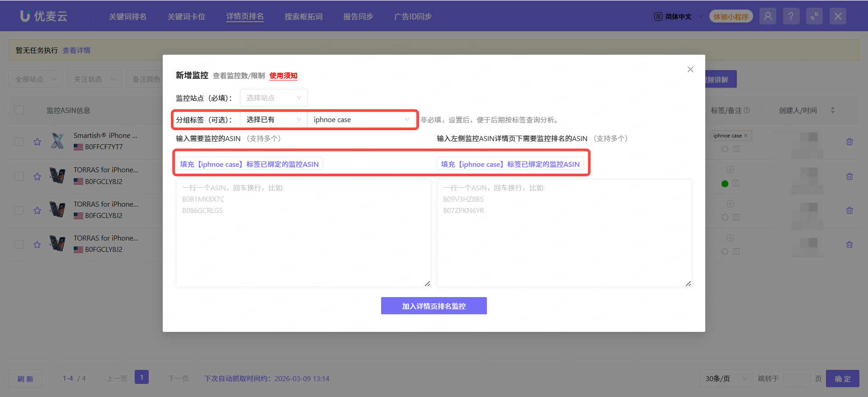This screenshot has width=868, height=397.
Task: Select page 1 in pagination
Action: tap(142, 377)
